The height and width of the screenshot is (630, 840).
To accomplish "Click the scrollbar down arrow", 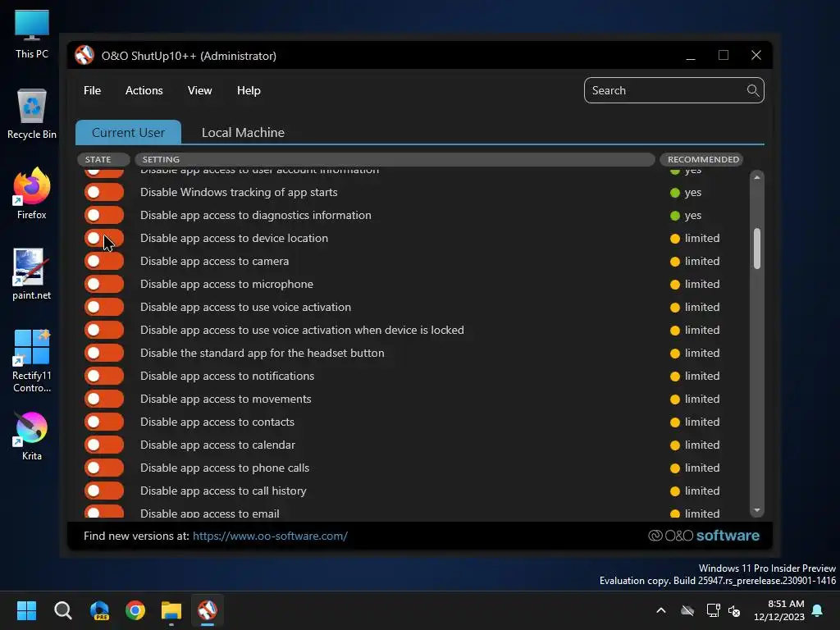I will tap(757, 510).
